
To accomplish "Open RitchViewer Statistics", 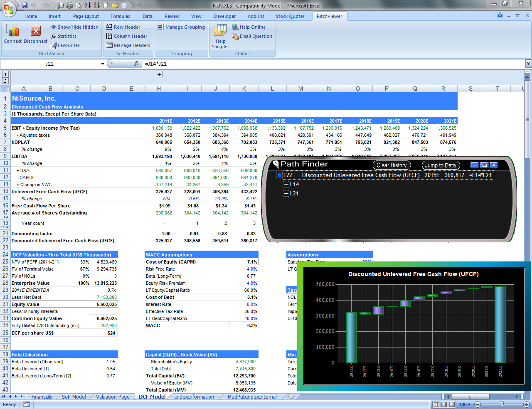I will pos(64,36).
